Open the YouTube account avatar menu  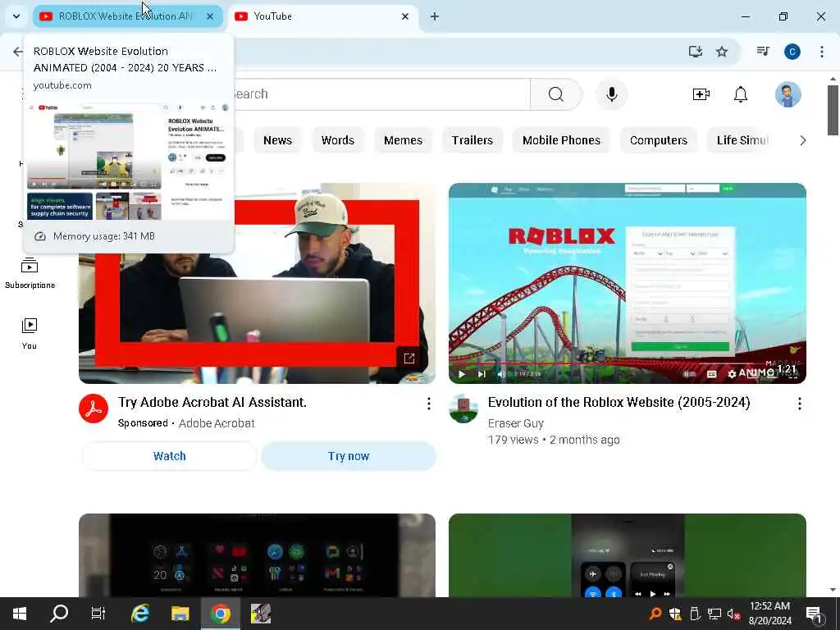788,94
